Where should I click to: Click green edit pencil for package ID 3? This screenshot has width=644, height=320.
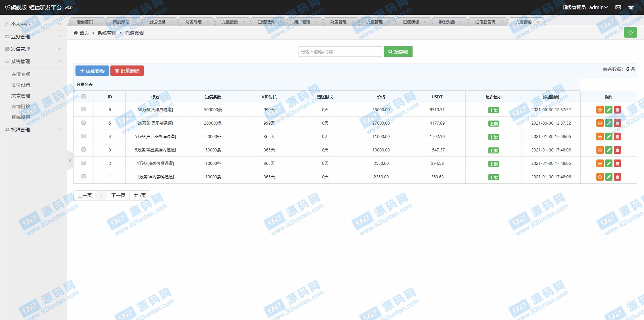click(x=609, y=150)
